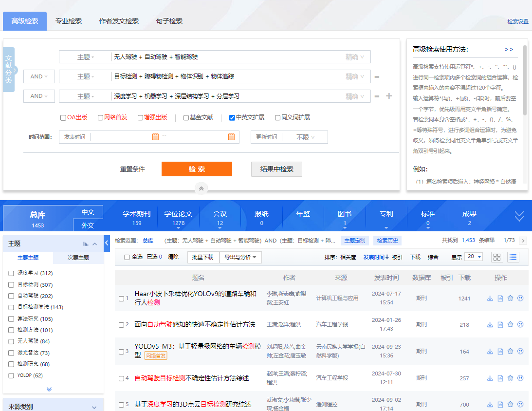Select result row 2 checkbox
532x411 pixels.
122,325
